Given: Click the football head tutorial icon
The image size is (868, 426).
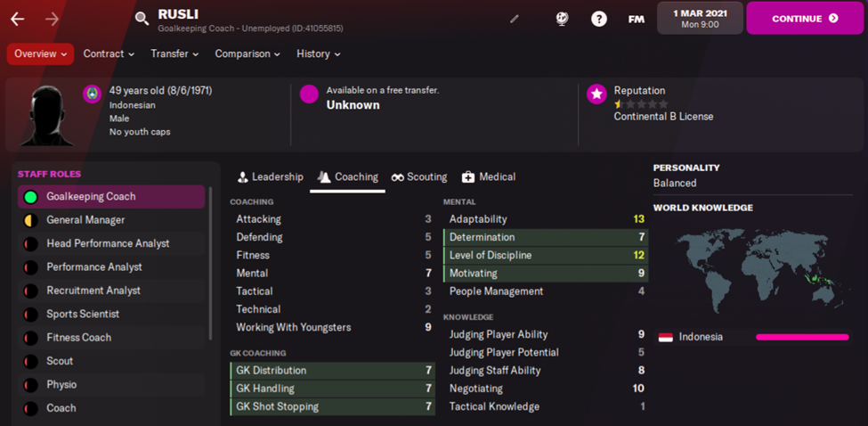Looking at the screenshot, I should point(562,19).
